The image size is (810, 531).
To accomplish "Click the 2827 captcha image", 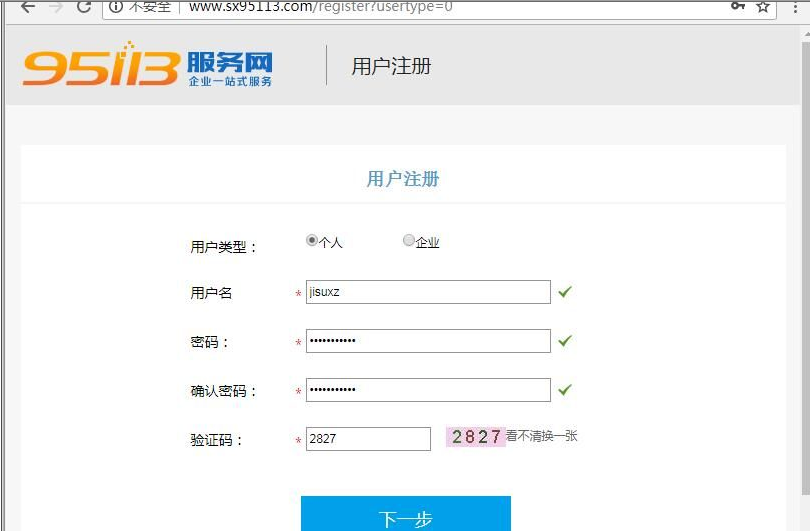I will pyautogui.click(x=476, y=437).
